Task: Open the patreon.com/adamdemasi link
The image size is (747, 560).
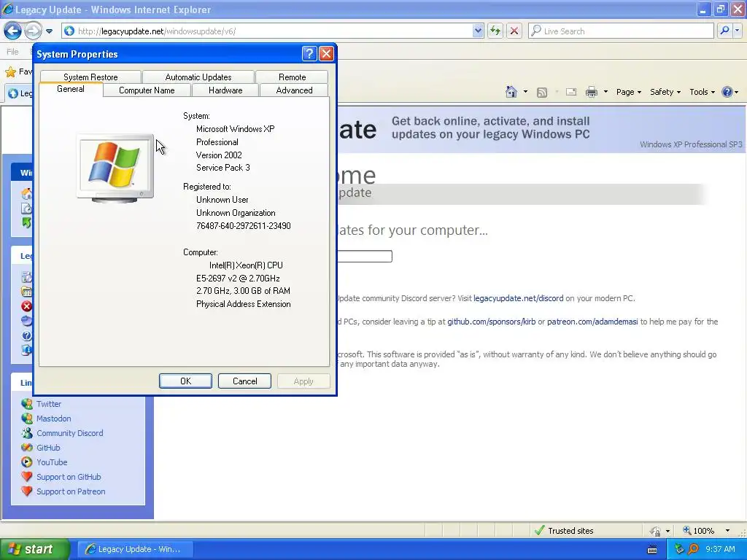Action: 592,322
